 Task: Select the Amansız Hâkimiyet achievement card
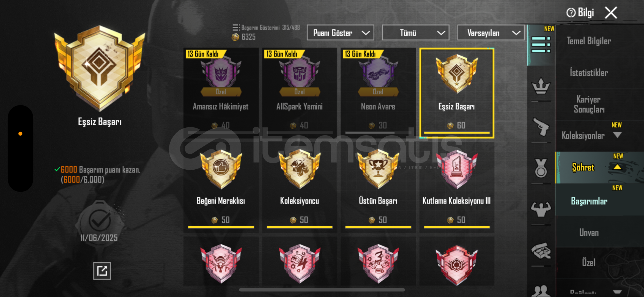pos(221,91)
